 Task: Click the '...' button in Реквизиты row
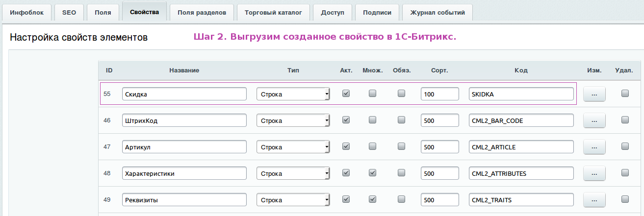click(x=594, y=200)
